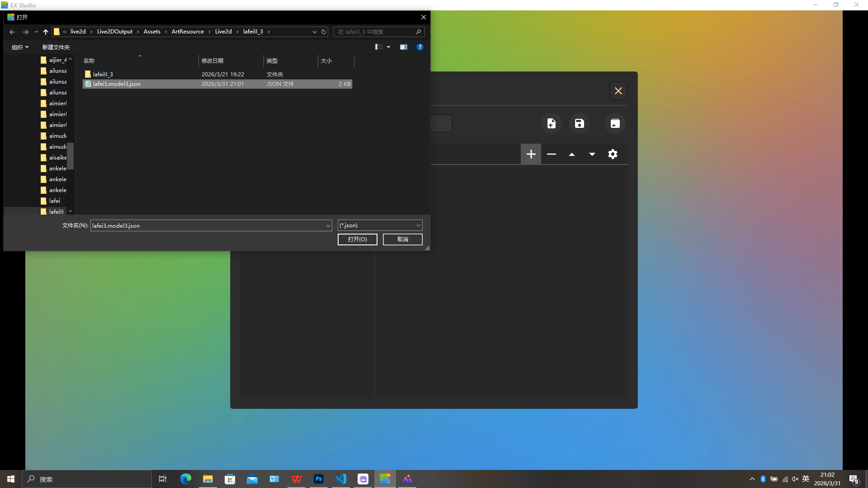Click the 取消 button
868x488 pixels.
point(402,239)
